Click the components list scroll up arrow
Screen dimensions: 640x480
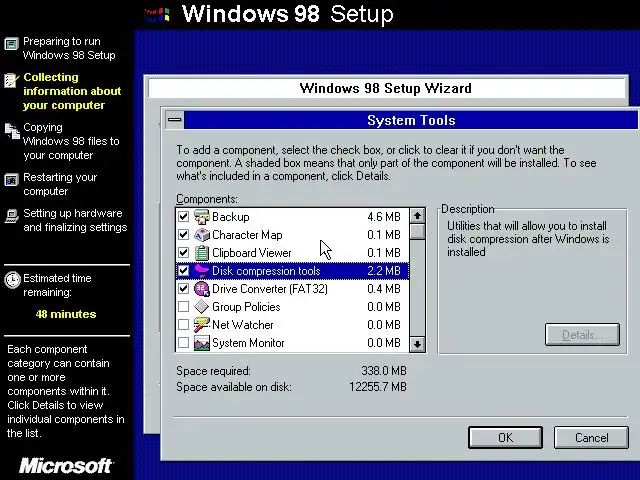[417, 216]
